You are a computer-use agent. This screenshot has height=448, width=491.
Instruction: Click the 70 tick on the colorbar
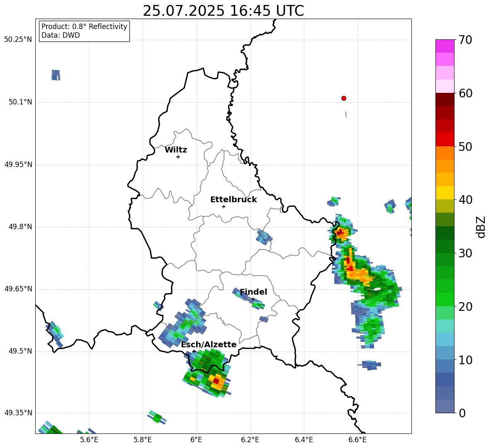pos(465,40)
